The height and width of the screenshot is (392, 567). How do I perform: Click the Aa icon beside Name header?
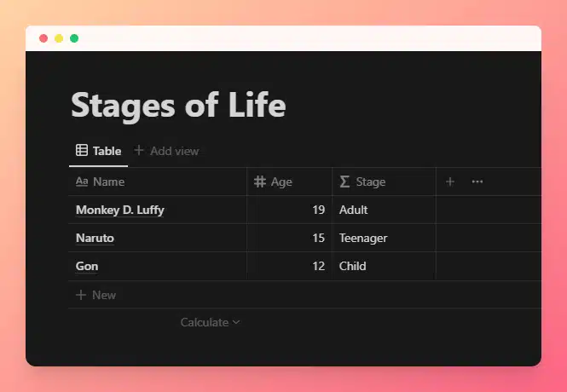82,182
